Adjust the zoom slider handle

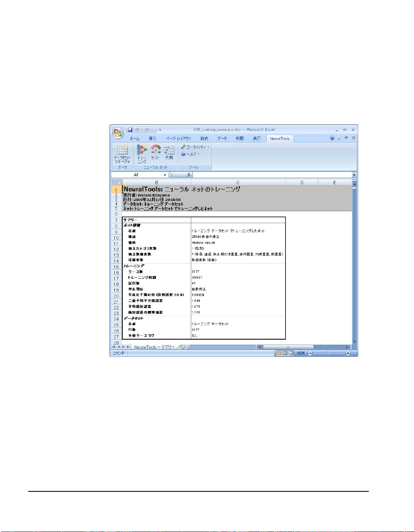click(329, 353)
